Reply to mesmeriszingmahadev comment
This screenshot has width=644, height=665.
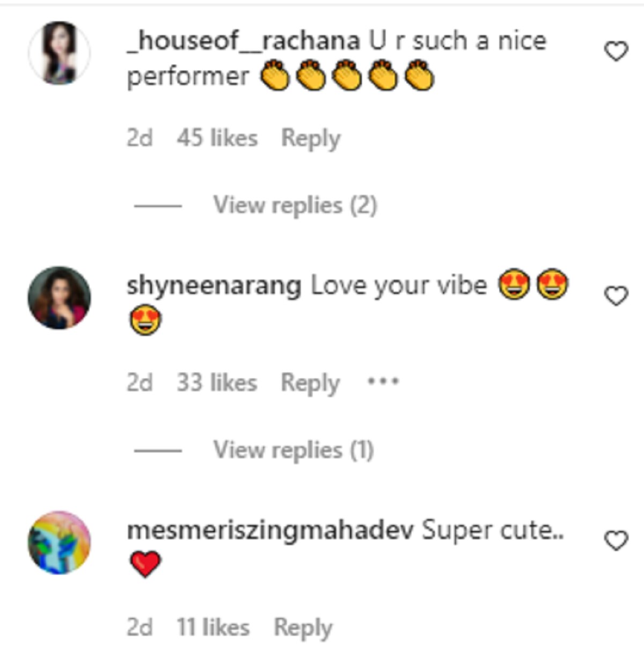[303, 627]
